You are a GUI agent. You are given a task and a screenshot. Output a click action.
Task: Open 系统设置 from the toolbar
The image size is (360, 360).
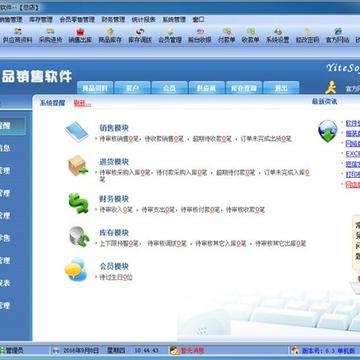tap(278, 36)
